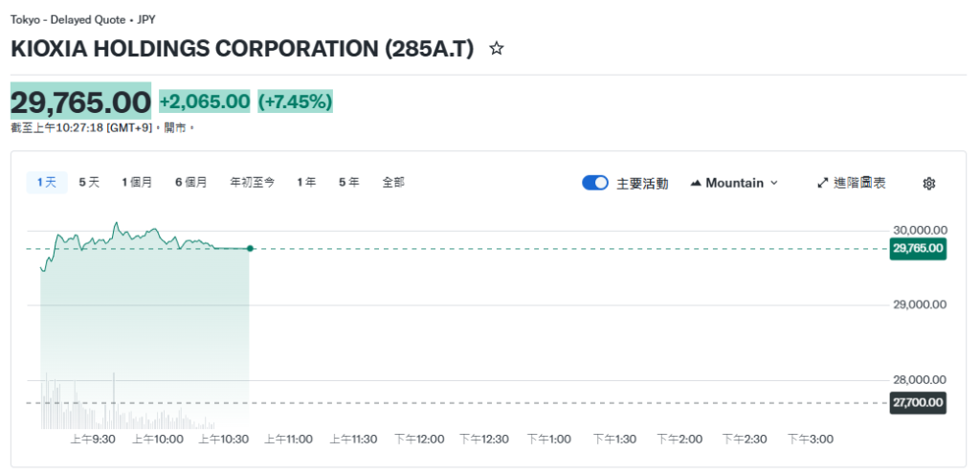Switch chart to 1年 range
The image size is (980, 475).
tap(306, 182)
